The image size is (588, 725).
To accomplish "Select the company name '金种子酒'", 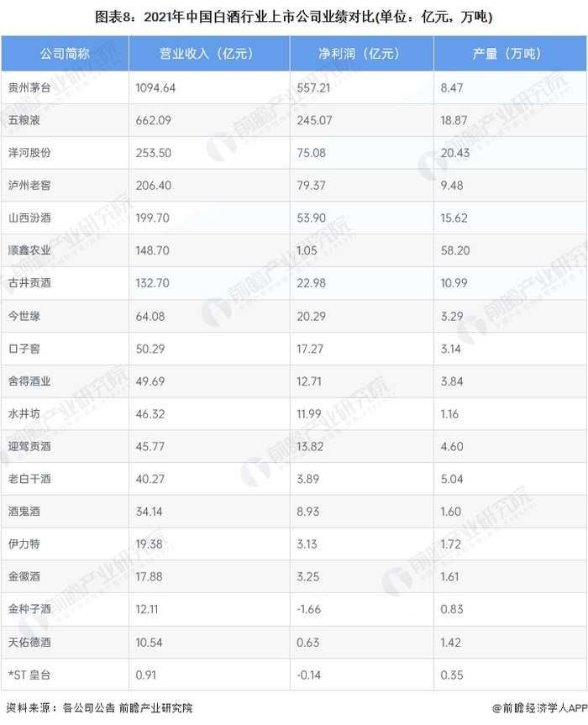I will click(x=29, y=609).
